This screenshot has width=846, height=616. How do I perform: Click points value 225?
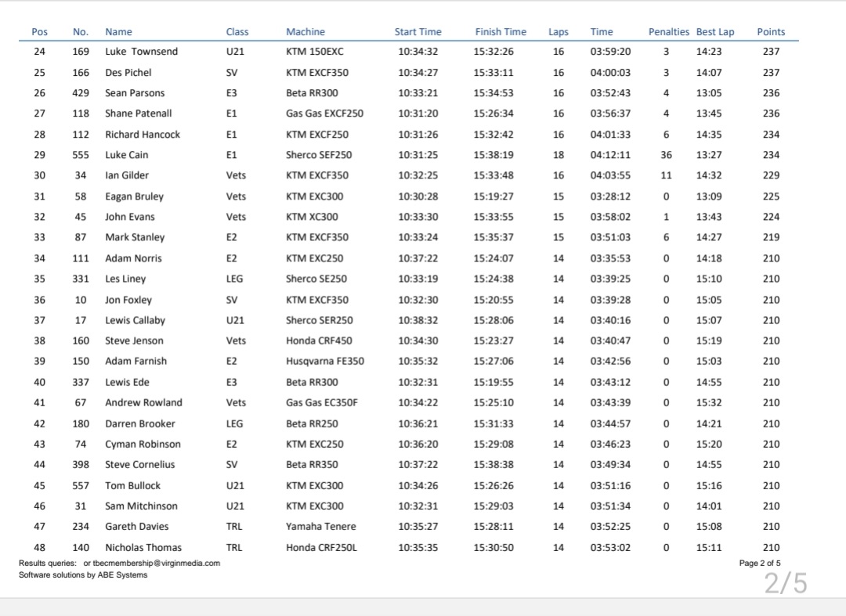[x=771, y=196]
